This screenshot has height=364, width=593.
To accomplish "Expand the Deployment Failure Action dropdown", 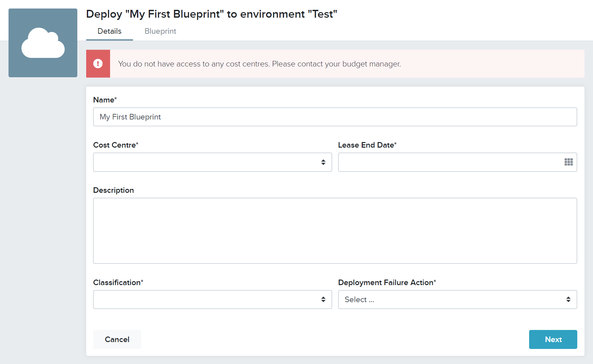I will pyautogui.click(x=457, y=300).
